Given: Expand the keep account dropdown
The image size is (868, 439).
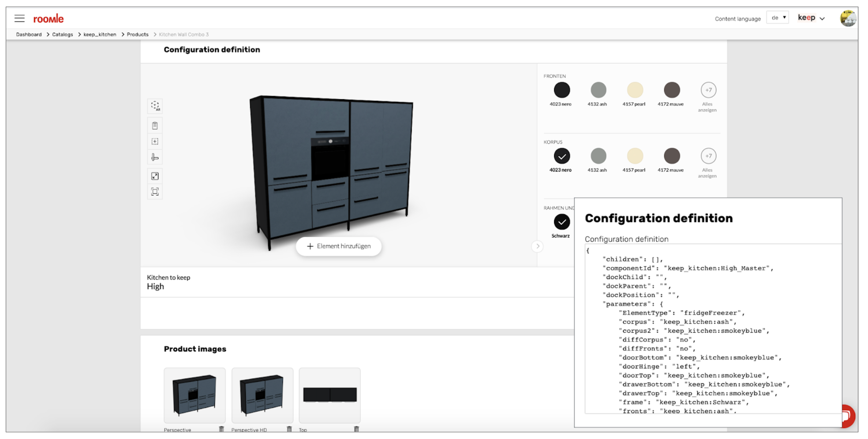Looking at the screenshot, I should point(811,18).
